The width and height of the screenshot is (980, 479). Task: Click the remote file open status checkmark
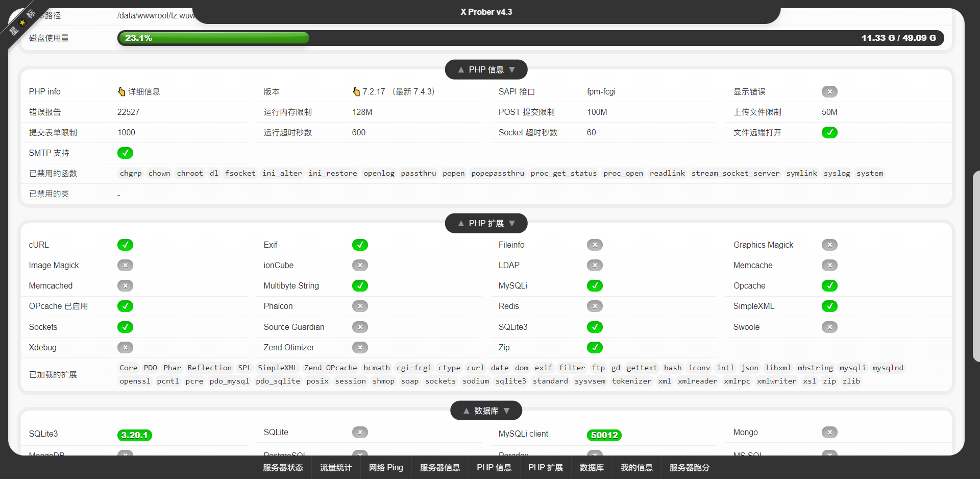(829, 132)
